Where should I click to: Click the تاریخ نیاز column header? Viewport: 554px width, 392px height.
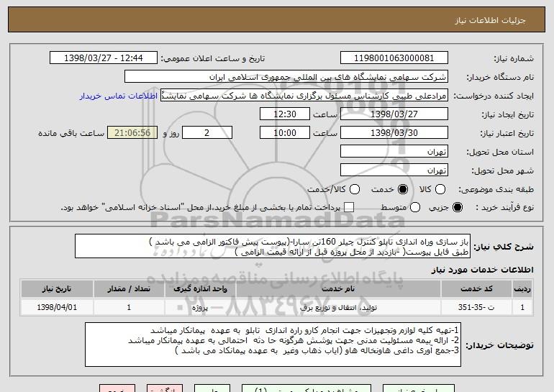pos(57,289)
